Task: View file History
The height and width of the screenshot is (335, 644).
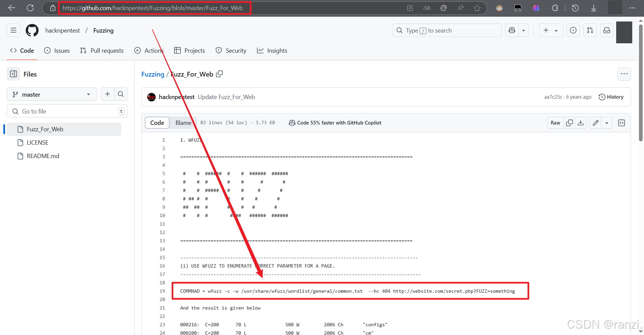Action: [x=611, y=97]
